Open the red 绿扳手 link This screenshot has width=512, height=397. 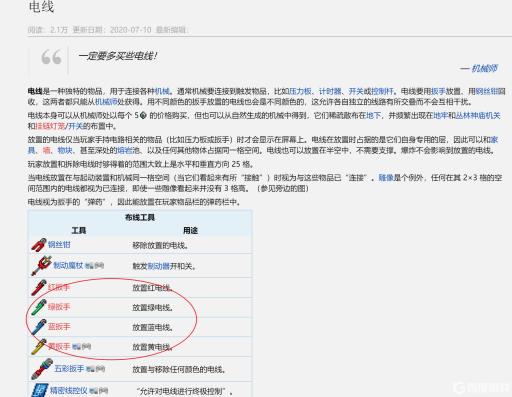point(59,307)
